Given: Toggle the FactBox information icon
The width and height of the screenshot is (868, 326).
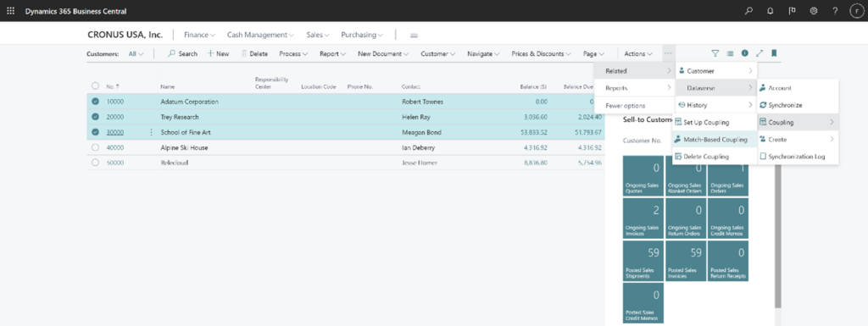Looking at the screenshot, I should [x=744, y=53].
